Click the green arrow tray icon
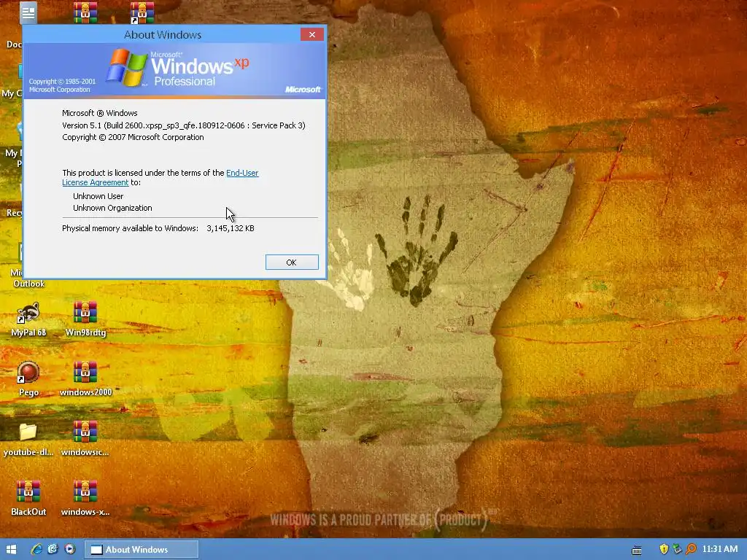The image size is (747, 560). coord(677,549)
